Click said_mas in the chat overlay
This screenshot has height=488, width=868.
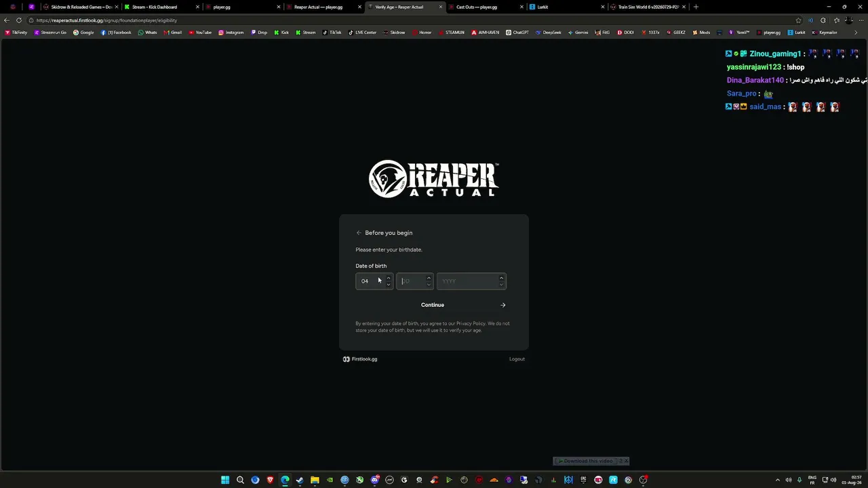pos(766,106)
